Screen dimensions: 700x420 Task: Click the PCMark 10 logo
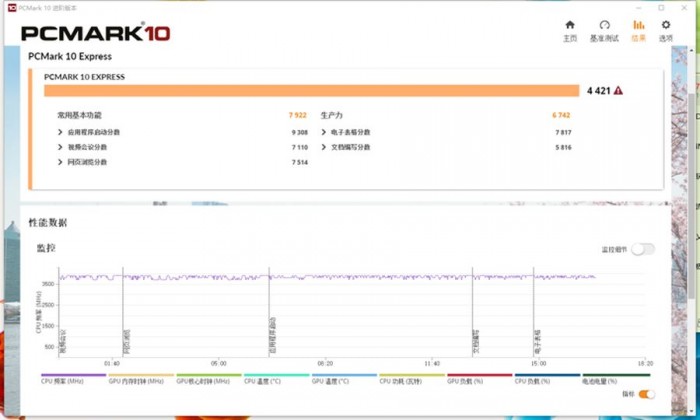point(96,32)
